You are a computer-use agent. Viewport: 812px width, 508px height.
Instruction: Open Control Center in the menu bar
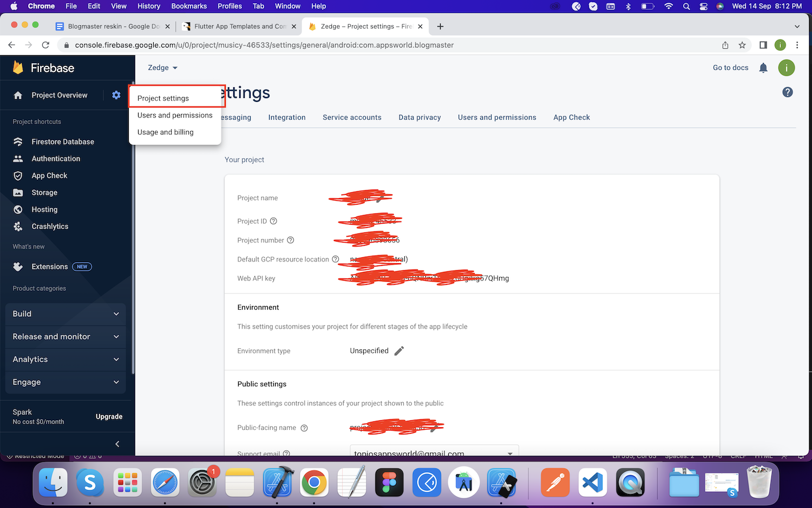pos(703,6)
